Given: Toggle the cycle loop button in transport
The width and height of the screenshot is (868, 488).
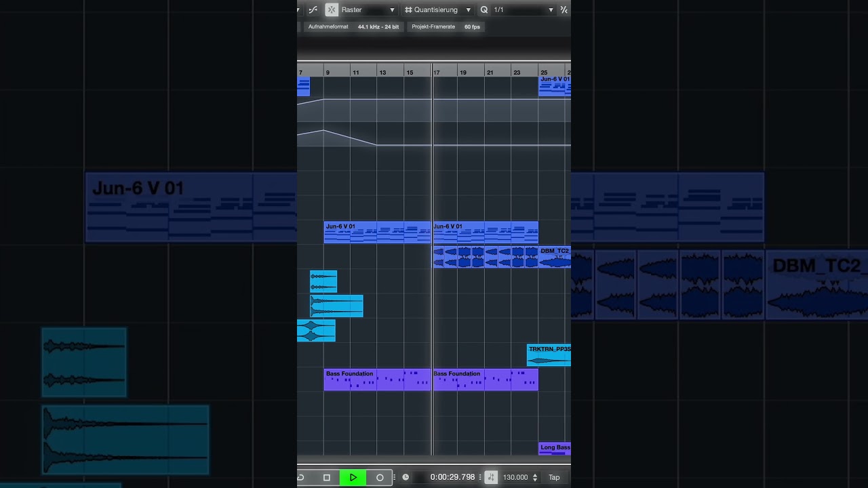Looking at the screenshot, I should click(300, 477).
